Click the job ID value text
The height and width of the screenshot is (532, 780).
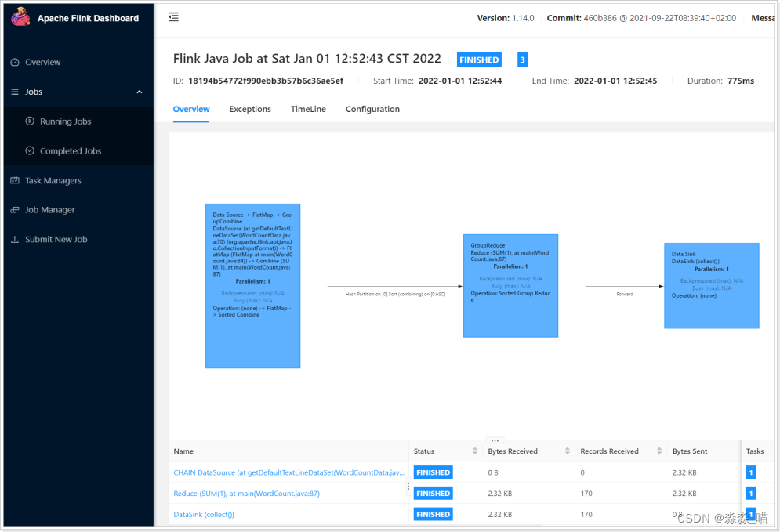[266, 81]
